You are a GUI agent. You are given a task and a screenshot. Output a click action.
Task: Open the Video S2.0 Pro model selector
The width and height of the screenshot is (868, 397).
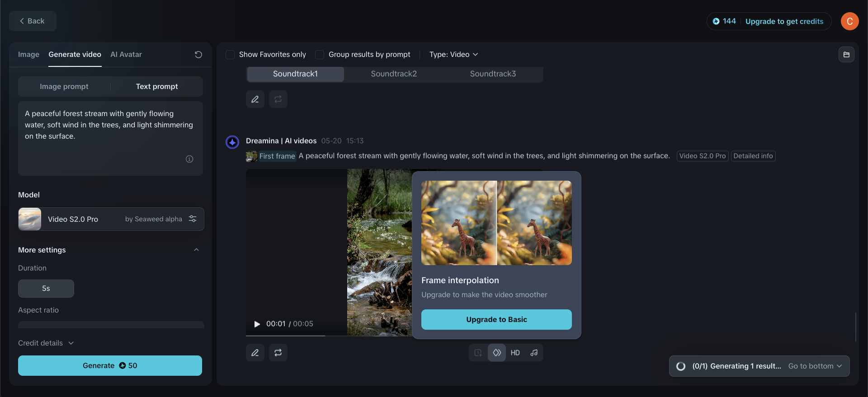(x=111, y=219)
